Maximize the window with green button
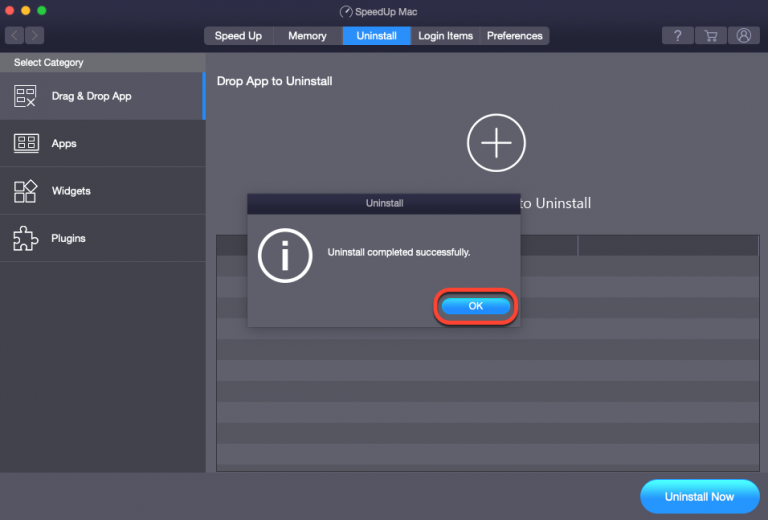Image resolution: width=768 pixels, height=520 pixels. tap(42, 10)
